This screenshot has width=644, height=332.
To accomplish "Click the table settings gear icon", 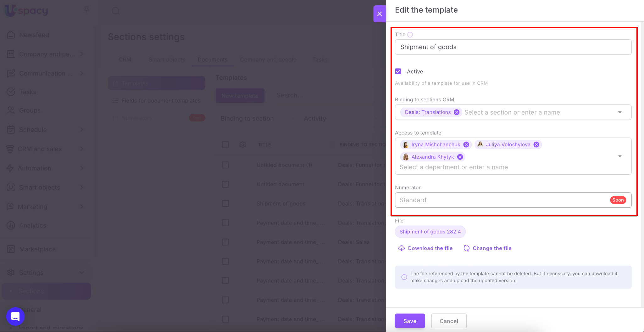I will pyautogui.click(x=242, y=145).
